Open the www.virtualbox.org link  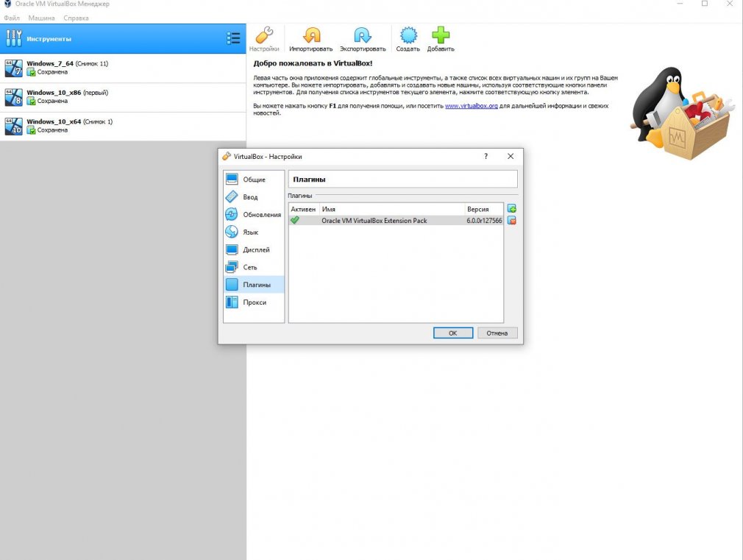(x=471, y=106)
